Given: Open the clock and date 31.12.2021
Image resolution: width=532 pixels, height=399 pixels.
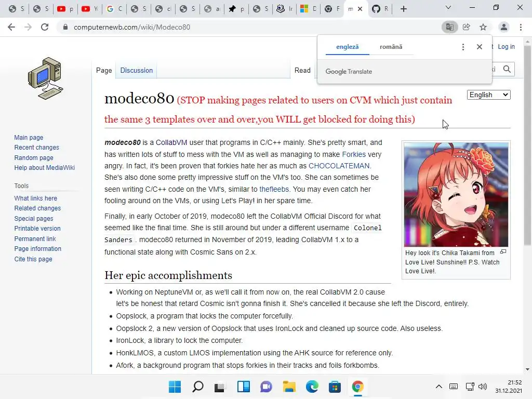Looking at the screenshot, I should (509, 387).
